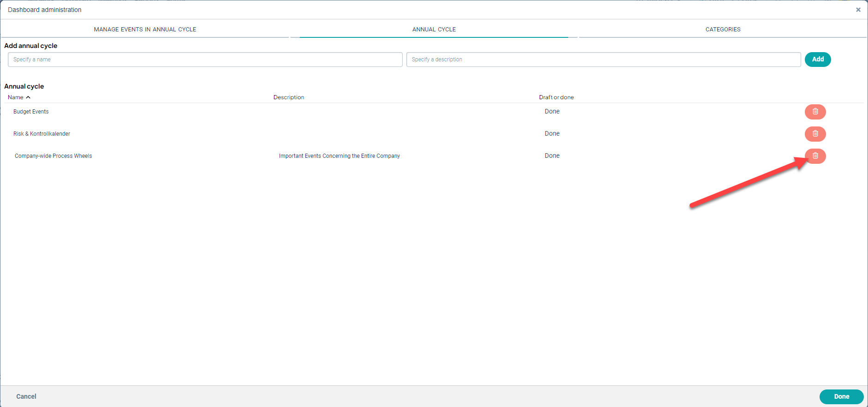
Task: Focus the Specify a description field
Action: (x=603, y=60)
